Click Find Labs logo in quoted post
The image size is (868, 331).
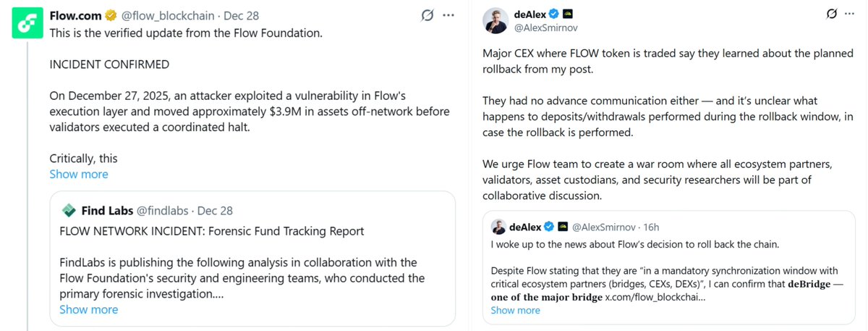tap(69, 211)
